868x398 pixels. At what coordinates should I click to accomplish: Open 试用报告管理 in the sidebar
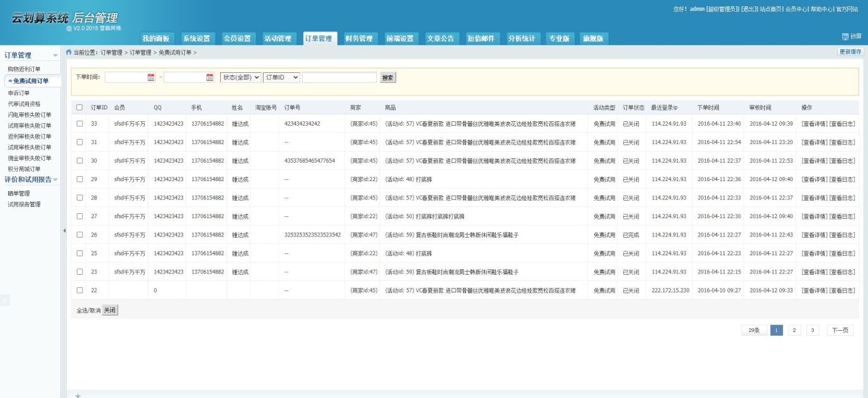pyautogui.click(x=24, y=204)
